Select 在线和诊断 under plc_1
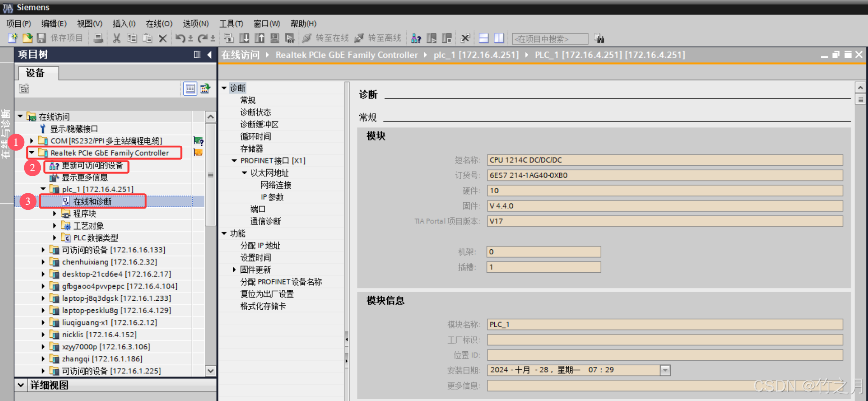 (x=93, y=201)
